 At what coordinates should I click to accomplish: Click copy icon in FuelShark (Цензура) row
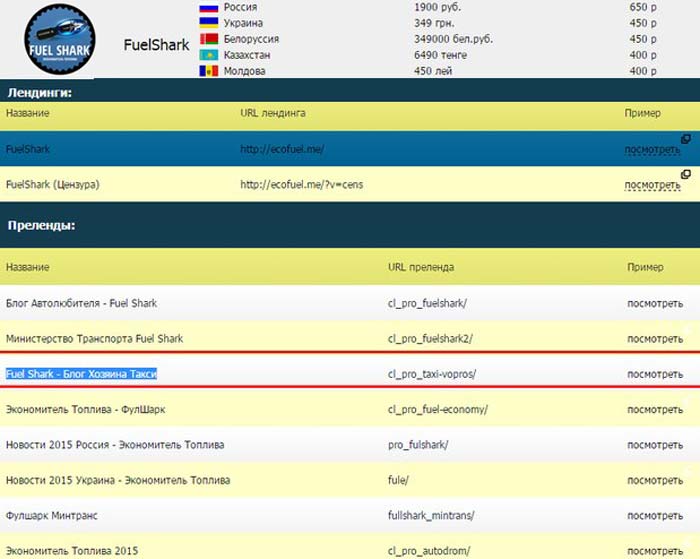click(686, 174)
